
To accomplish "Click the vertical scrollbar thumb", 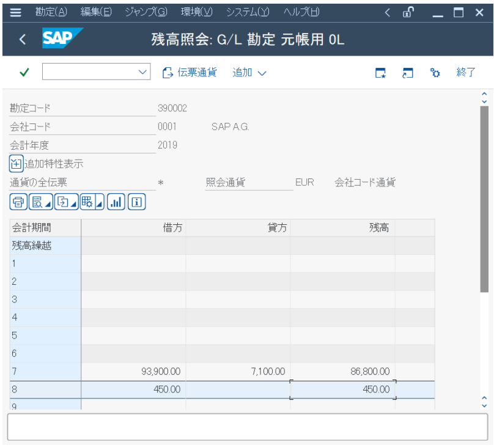I will 484,199.
